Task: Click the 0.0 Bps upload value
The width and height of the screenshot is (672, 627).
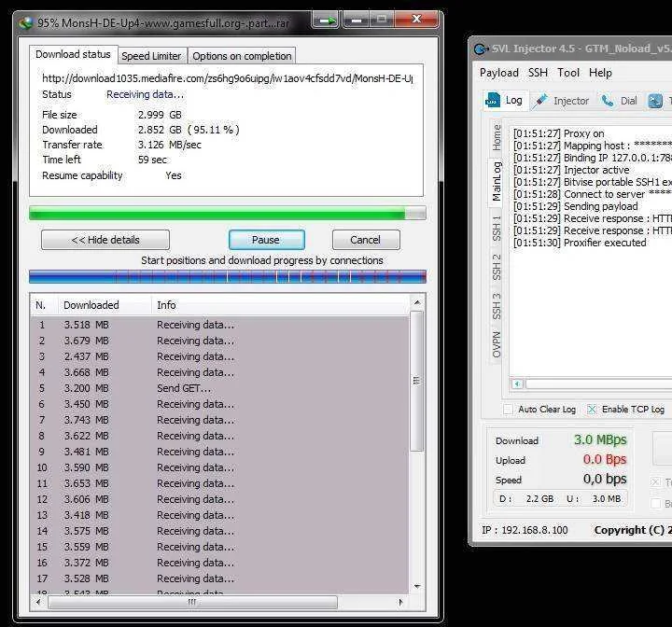Action: click(x=605, y=459)
